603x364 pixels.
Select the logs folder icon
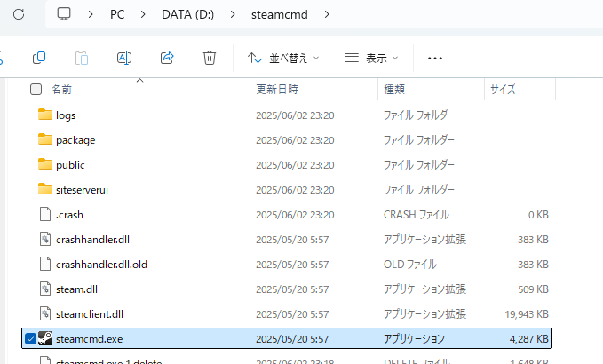[x=45, y=115]
